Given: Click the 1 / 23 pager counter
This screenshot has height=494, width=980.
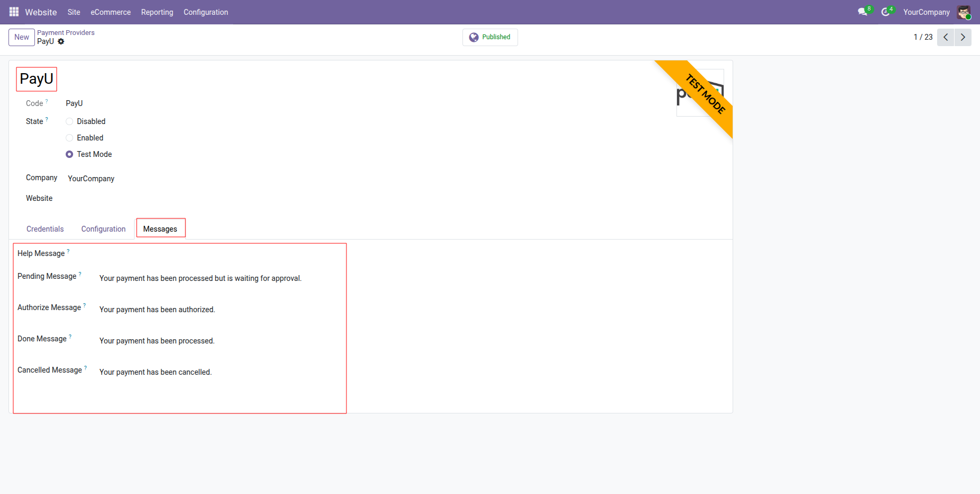Looking at the screenshot, I should click(923, 37).
